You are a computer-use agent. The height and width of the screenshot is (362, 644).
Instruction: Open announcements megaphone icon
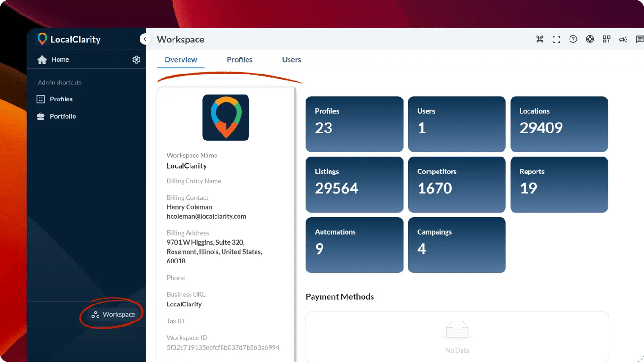[x=623, y=40]
